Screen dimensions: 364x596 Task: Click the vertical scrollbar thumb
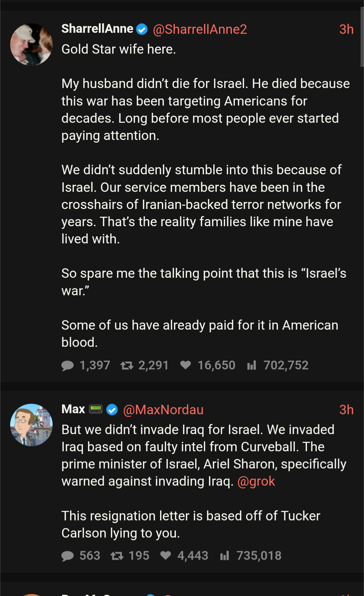[x=362, y=37]
